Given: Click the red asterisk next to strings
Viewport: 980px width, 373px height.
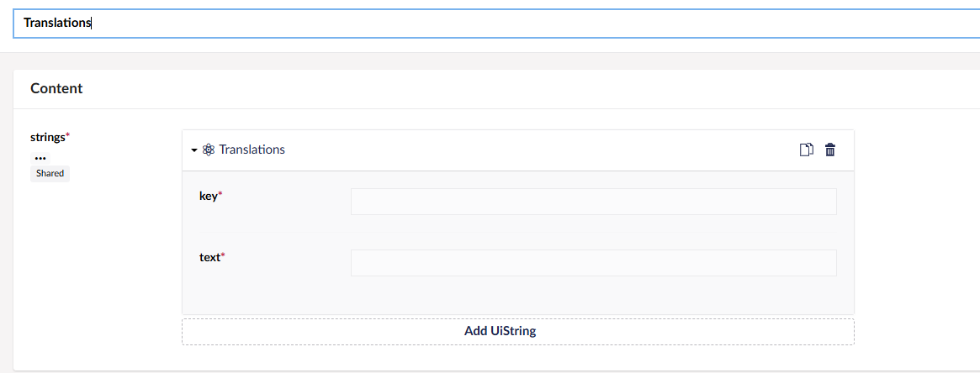Looking at the screenshot, I should point(67,135).
